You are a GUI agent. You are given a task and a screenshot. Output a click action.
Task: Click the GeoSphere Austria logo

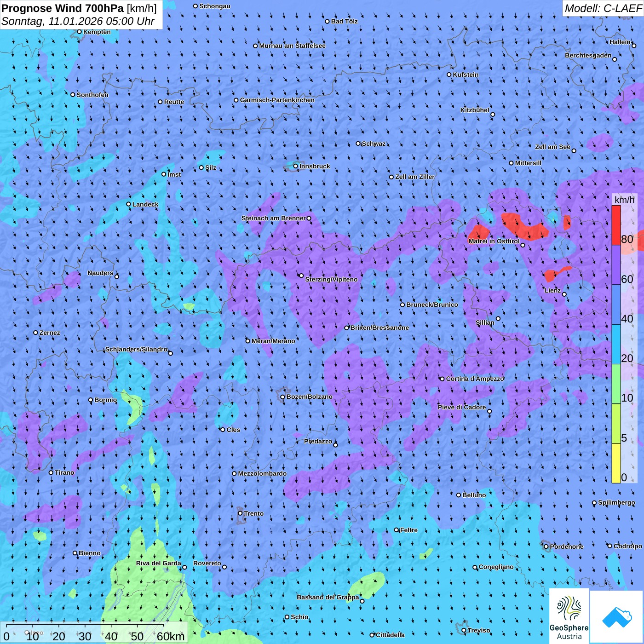pyautogui.click(x=569, y=616)
